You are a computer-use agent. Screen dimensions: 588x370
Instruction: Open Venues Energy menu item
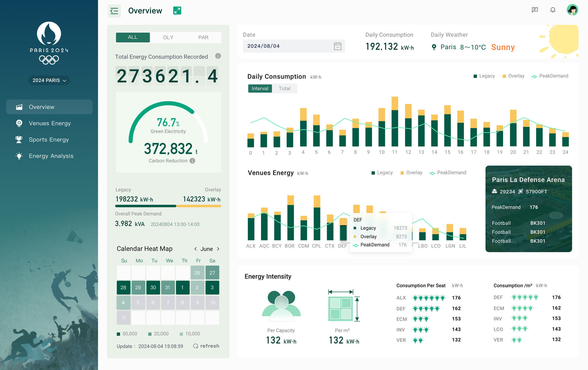tap(50, 123)
